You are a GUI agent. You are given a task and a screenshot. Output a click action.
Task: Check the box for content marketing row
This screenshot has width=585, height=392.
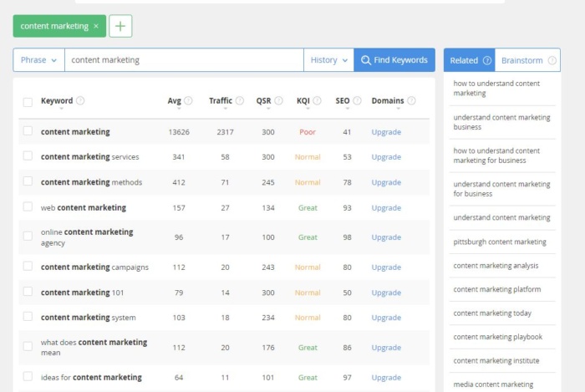[28, 131]
